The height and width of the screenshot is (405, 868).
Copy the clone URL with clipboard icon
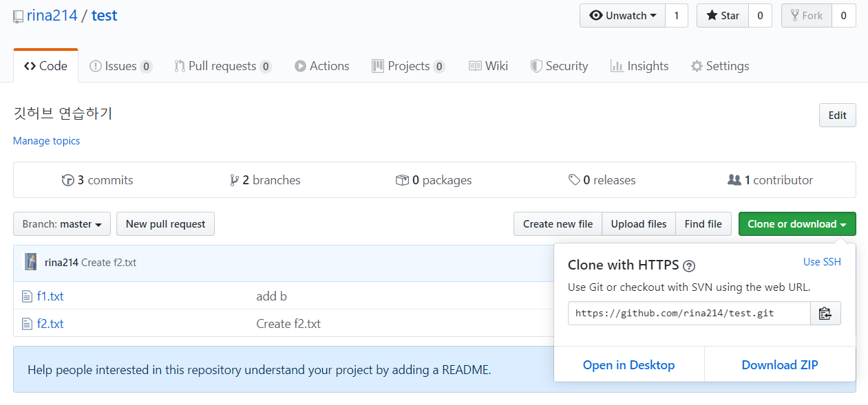coord(825,314)
